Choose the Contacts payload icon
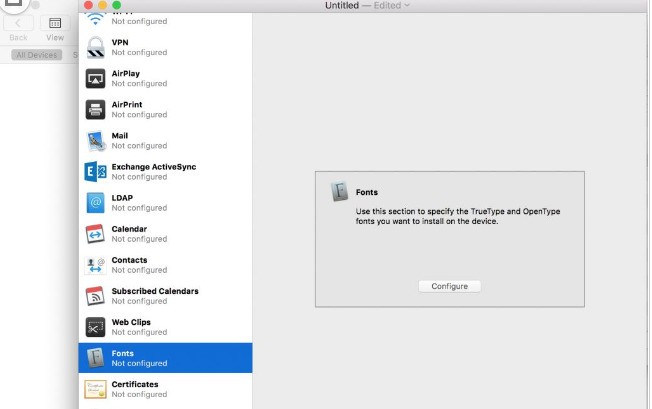 coord(96,265)
